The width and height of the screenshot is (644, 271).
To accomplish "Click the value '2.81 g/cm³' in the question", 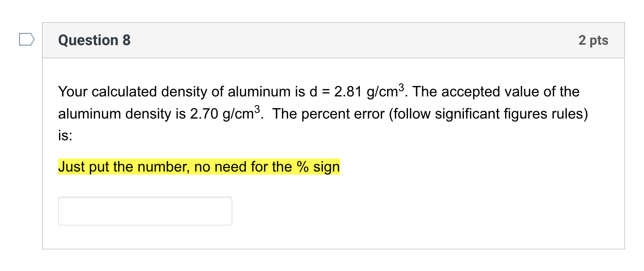I will pos(368,91).
